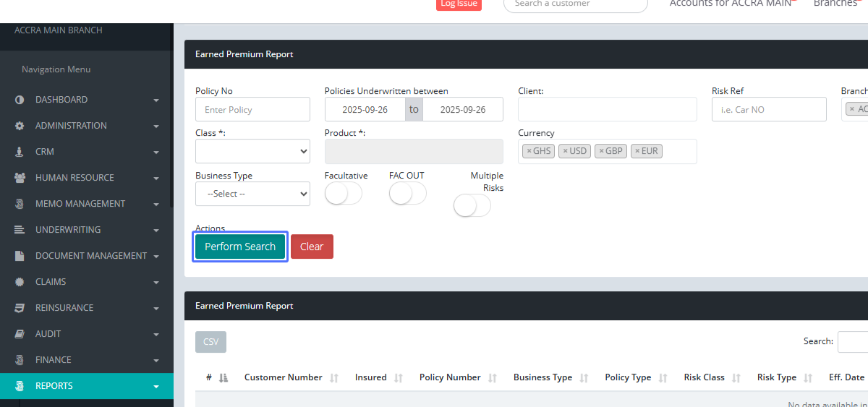Screen dimensions: 868x407
Task: Click the Claims sidebar icon
Action: pos(20,282)
